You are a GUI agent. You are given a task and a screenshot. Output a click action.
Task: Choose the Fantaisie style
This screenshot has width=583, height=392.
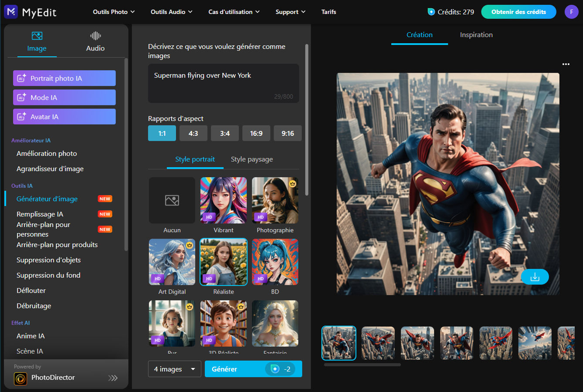click(x=275, y=323)
